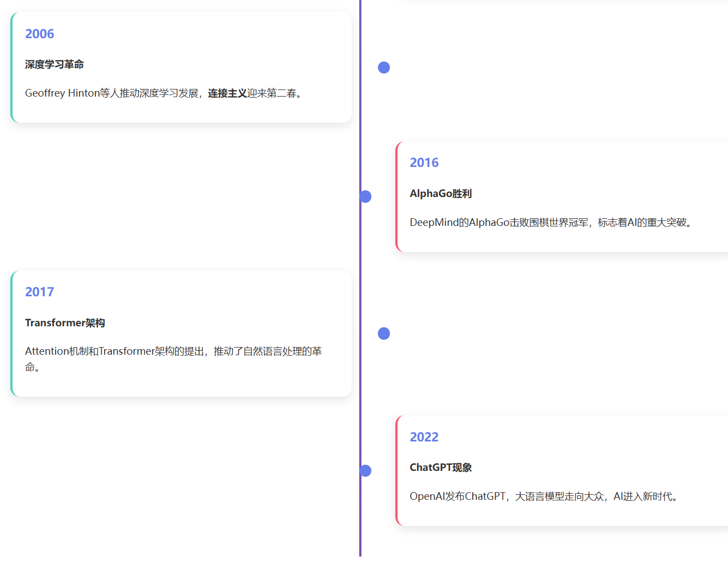Select the year heading 2016
The width and height of the screenshot is (728, 562).
click(424, 162)
